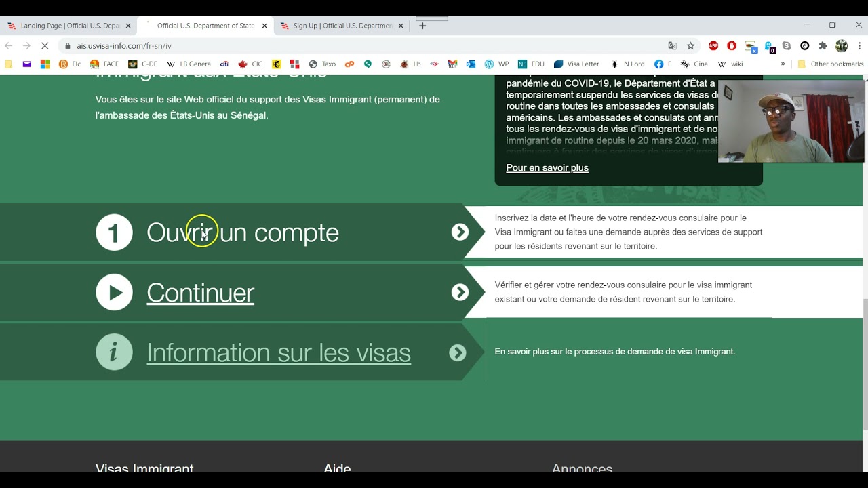Open the Skype extension icon

(x=787, y=46)
